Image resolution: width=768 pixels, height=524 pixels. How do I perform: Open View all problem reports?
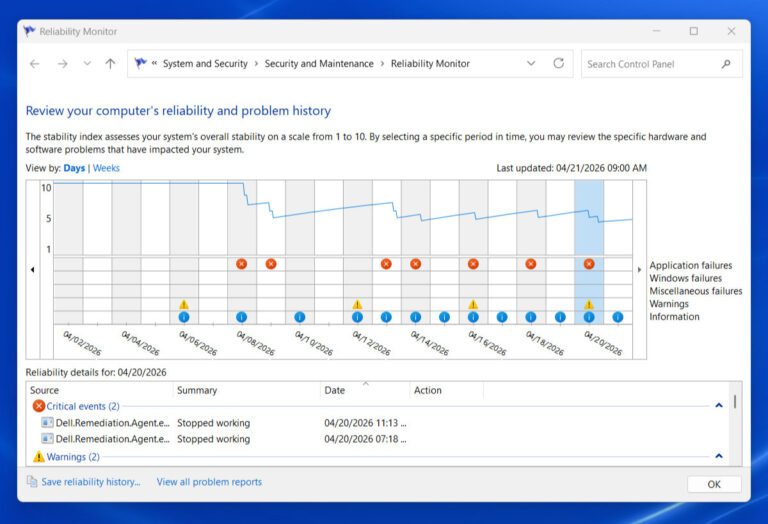coord(209,482)
